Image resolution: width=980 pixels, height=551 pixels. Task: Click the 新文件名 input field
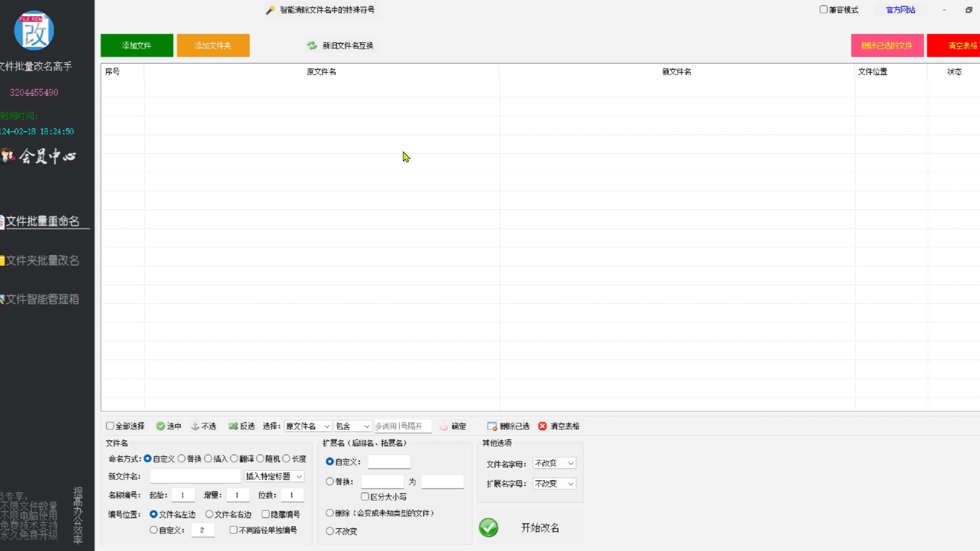point(195,477)
